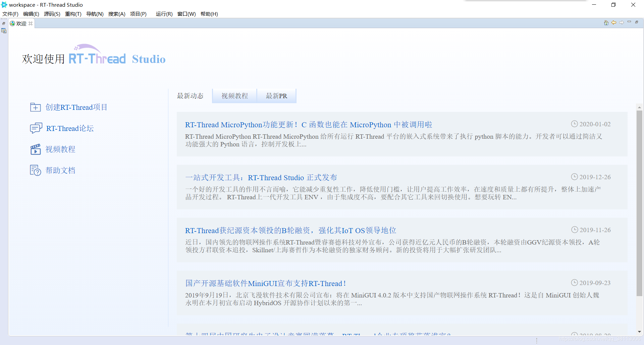
Task: Open the C perspective icon in left trim
Action: (4, 31)
